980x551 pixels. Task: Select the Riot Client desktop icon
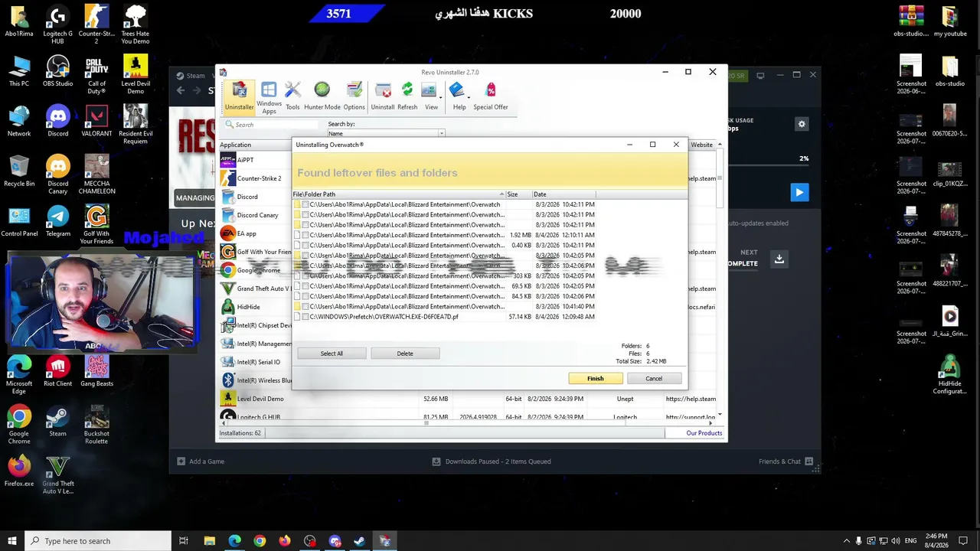click(58, 372)
